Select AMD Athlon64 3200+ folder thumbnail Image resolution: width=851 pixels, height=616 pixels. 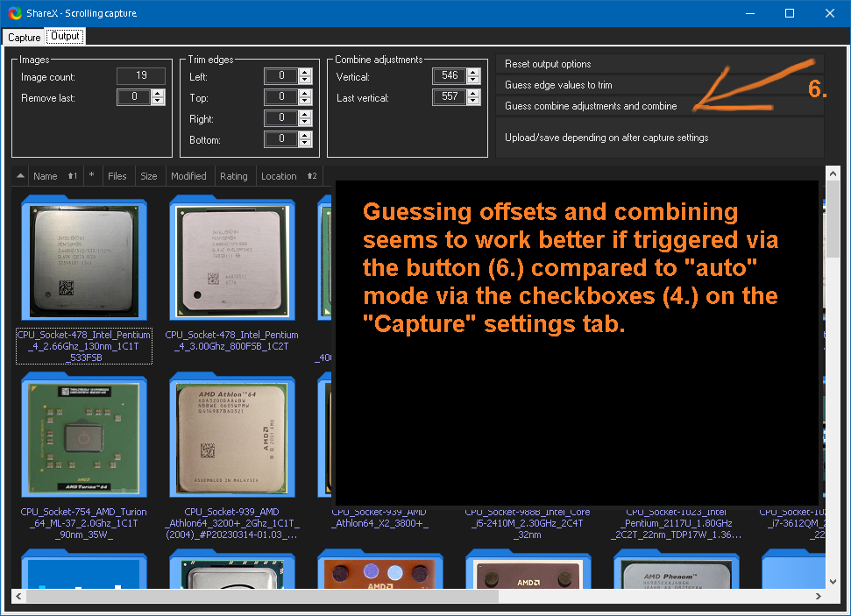(232, 435)
